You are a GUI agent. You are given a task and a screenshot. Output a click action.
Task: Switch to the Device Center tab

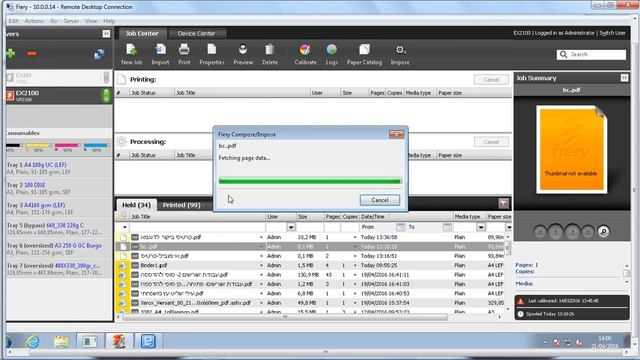click(196, 33)
